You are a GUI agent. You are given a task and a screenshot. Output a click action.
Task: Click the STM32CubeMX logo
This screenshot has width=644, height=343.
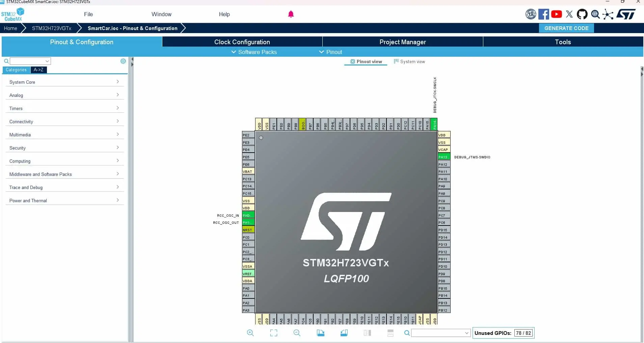tap(12, 15)
